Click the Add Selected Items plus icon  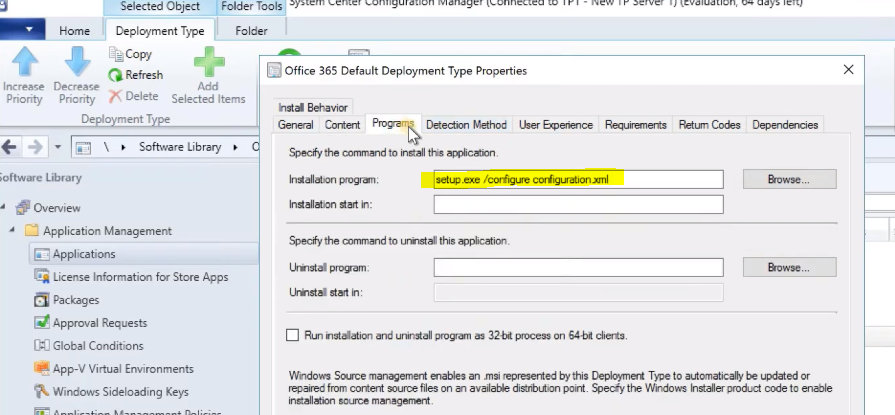tap(209, 61)
